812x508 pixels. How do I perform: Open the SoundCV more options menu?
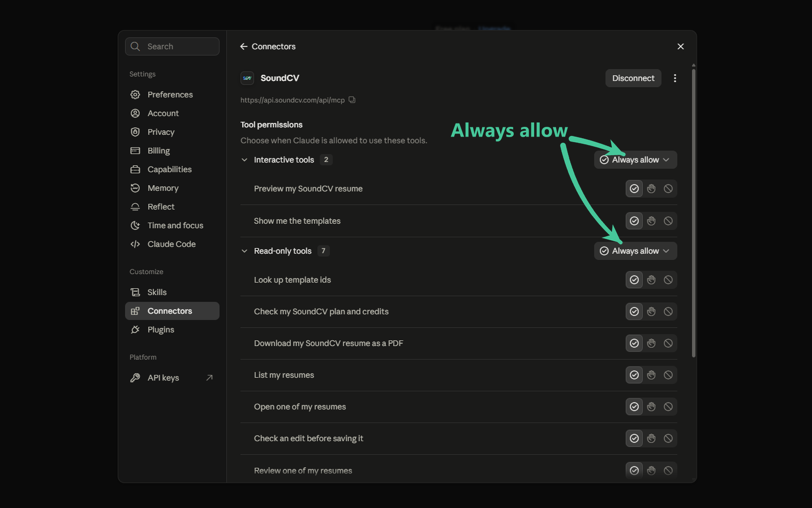(675, 78)
